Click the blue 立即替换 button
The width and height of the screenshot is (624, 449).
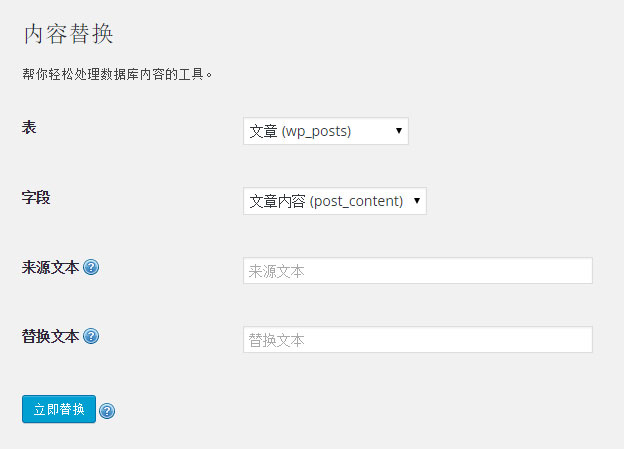point(59,409)
